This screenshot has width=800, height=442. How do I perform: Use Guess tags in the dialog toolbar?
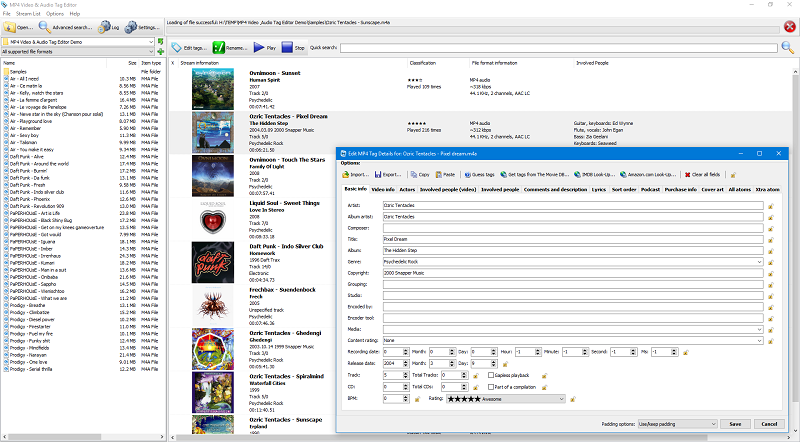coord(479,175)
